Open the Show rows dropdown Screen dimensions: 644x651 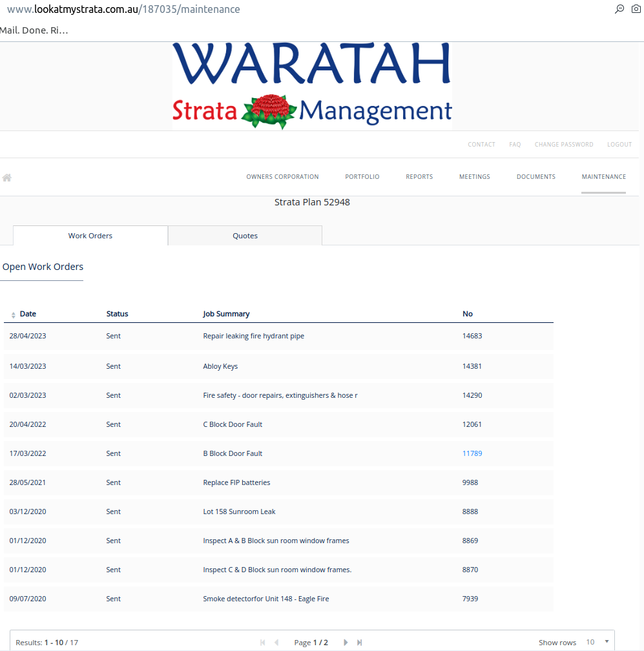tap(597, 642)
